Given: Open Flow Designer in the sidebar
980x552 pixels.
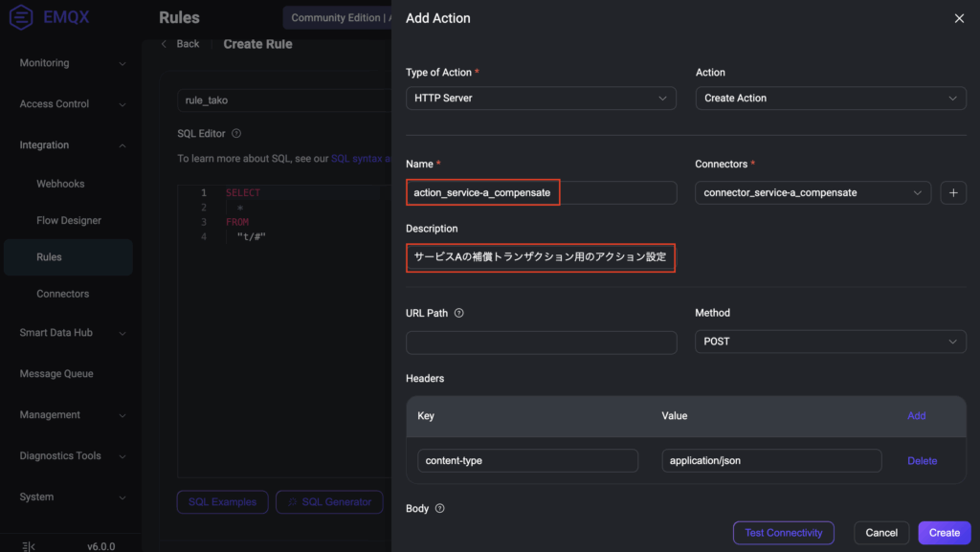Looking at the screenshot, I should tap(69, 220).
